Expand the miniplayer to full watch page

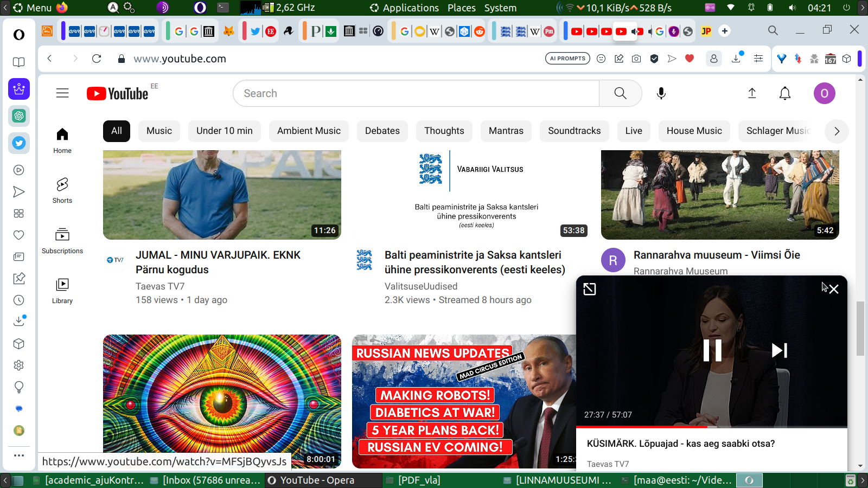click(590, 289)
